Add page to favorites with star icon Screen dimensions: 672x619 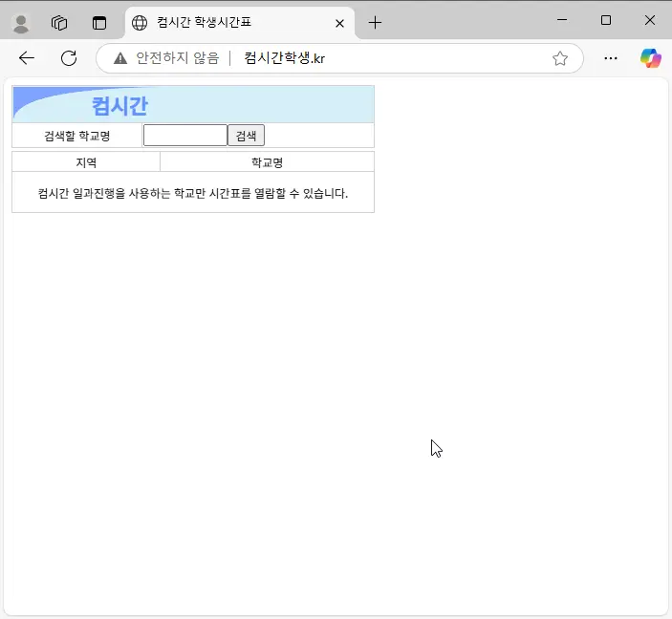point(560,58)
